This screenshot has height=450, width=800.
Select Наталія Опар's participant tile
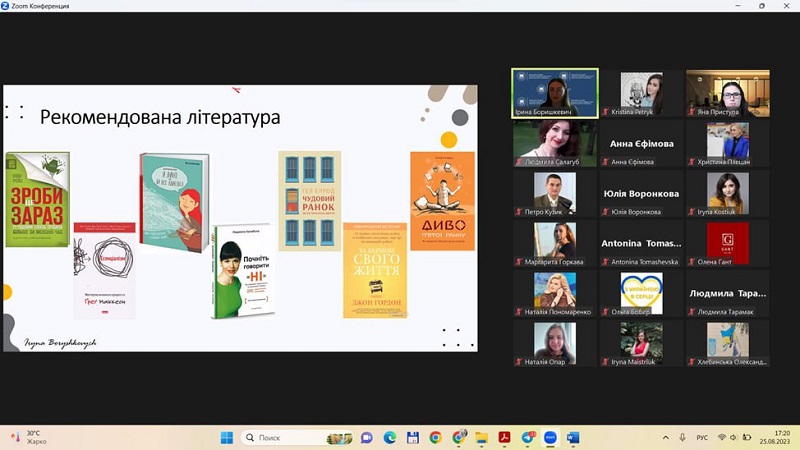(555, 343)
